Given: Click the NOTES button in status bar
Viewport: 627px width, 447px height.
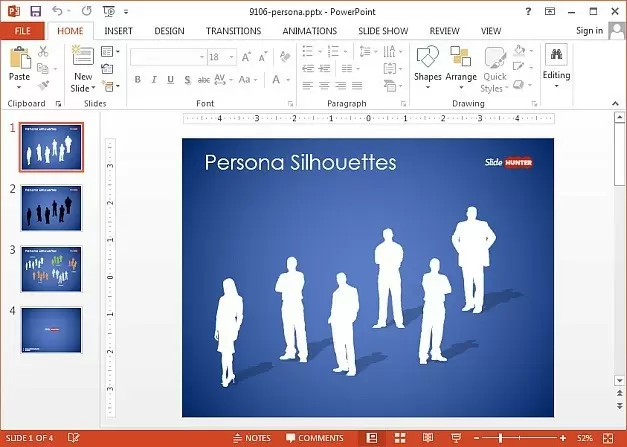Looking at the screenshot, I should (251, 438).
